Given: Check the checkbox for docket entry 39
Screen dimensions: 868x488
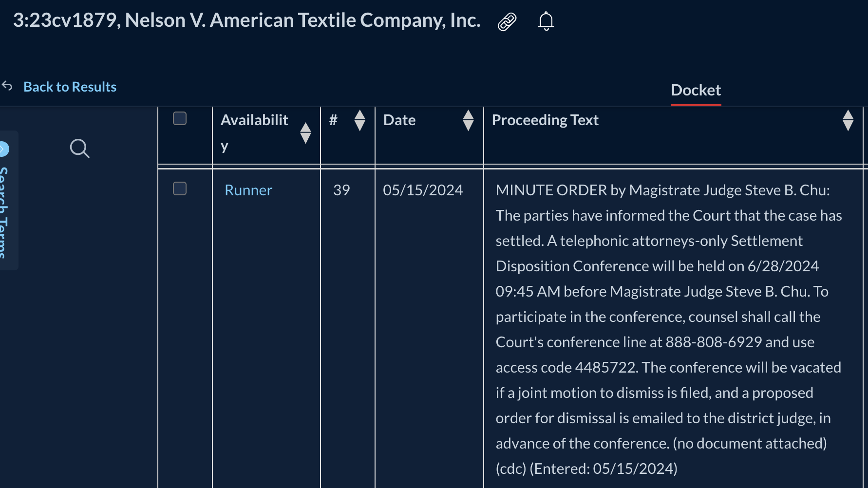Looking at the screenshot, I should (180, 188).
